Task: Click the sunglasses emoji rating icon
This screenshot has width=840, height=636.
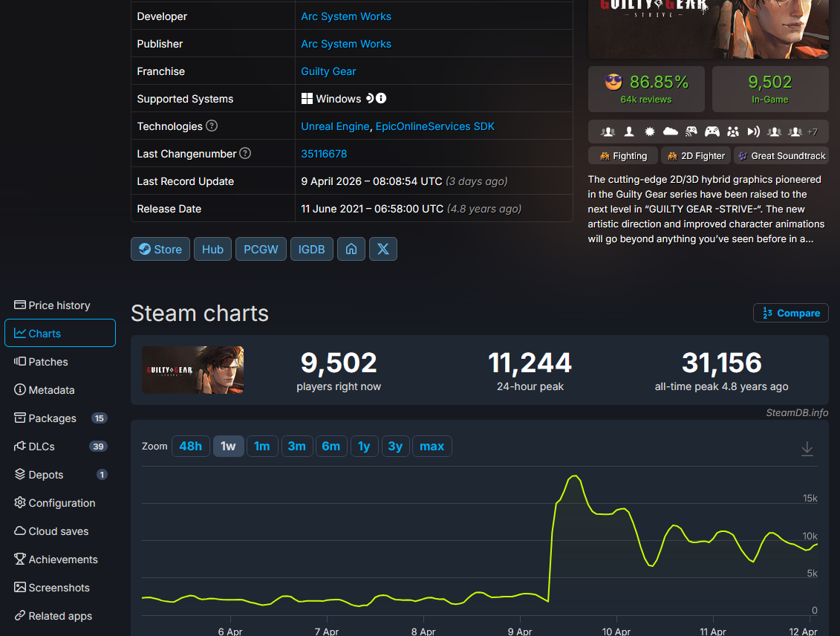Action: [x=614, y=82]
